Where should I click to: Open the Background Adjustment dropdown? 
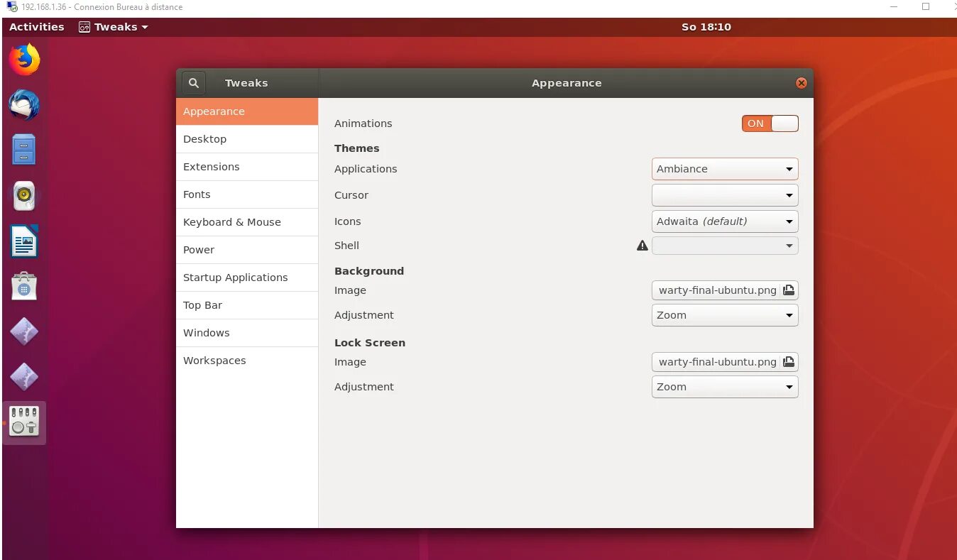[x=725, y=315]
